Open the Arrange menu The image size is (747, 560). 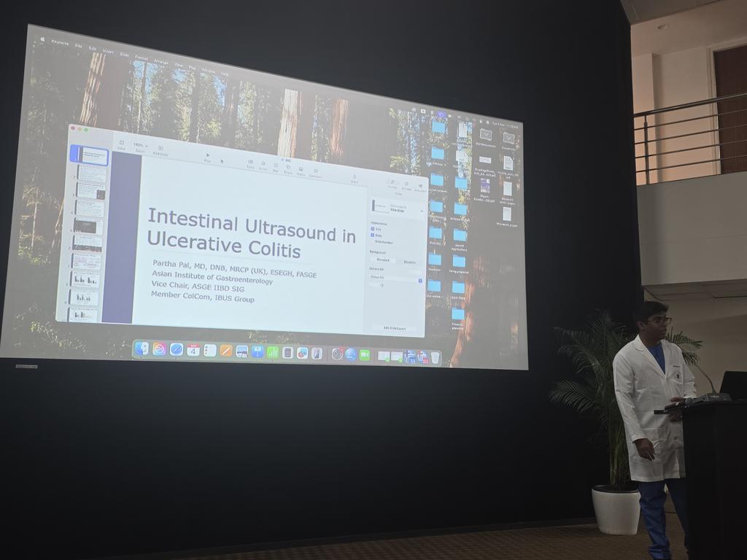(161, 61)
